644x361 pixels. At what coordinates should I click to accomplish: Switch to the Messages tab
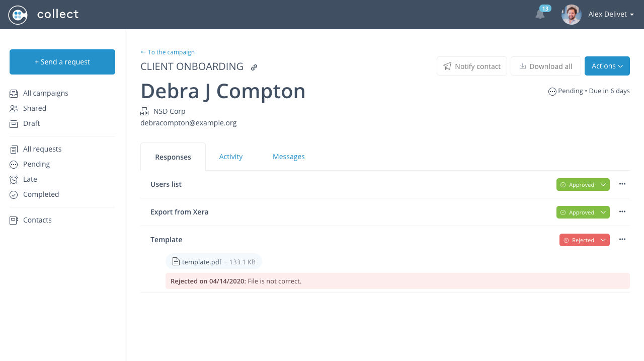coord(289,157)
